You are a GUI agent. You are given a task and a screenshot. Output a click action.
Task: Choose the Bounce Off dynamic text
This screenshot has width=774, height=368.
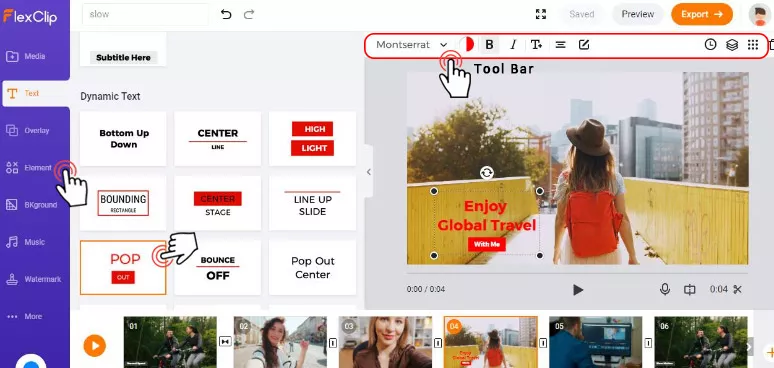tap(218, 267)
